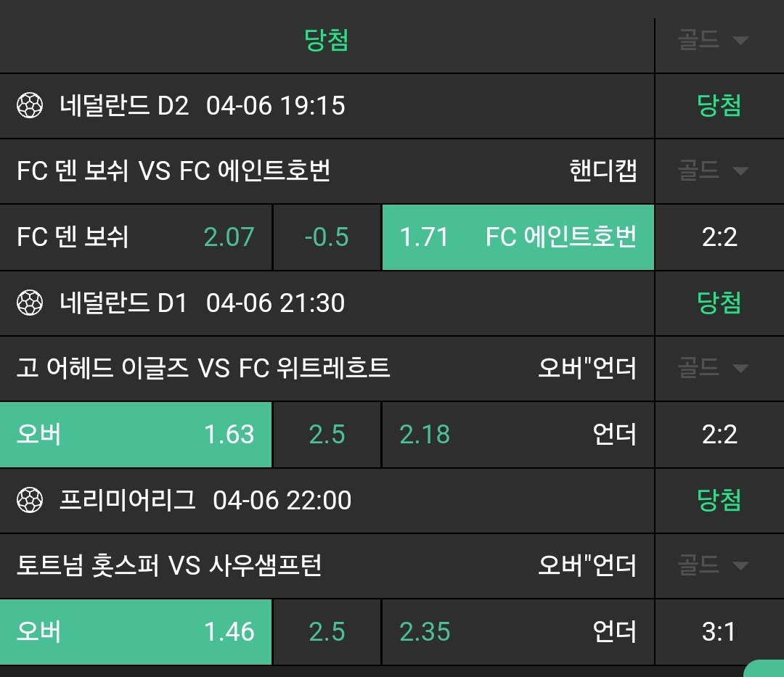This screenshot has width=784, height=677.
Task: Click 당첨 status for 네덜란드 D2 match
Action: (719, 107)
